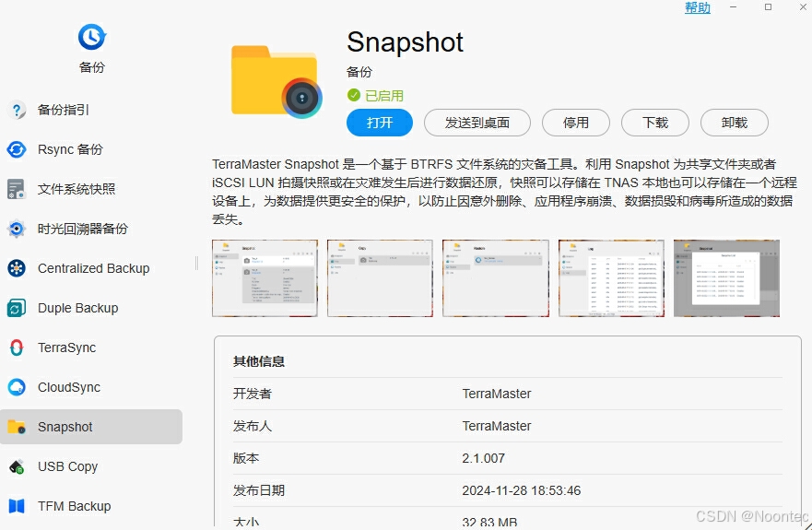Click the blue 打开 button
This screenshot has width=812, height=530.
tap(380, 123)
